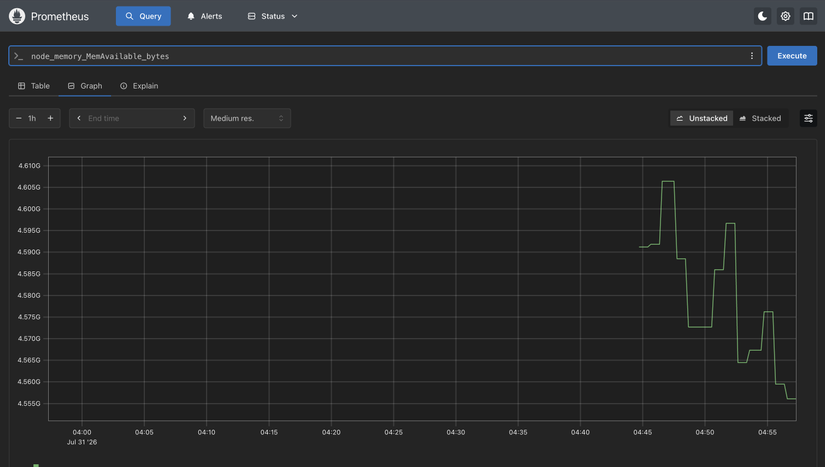This screenshot has width=825, height=467.
Task: Click the terminal prompt icon in query bar
Action: pyautogui.click(x=18, y=56)
